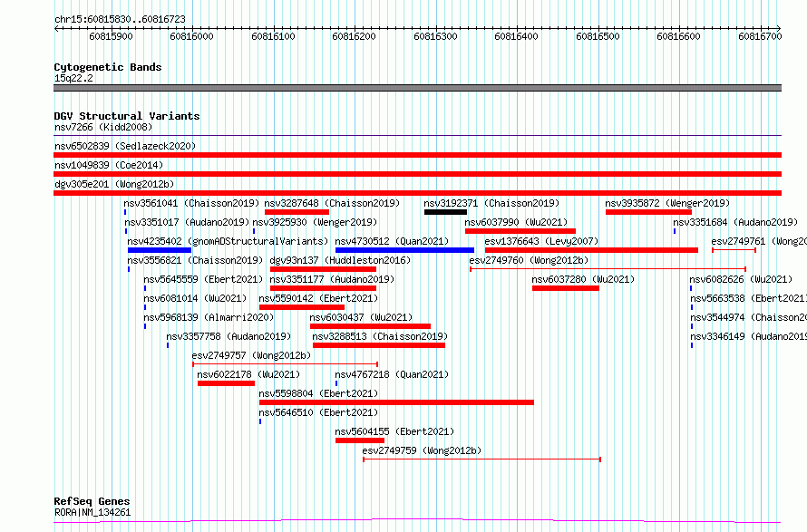Viewport: 807px width, 532px height.
Task: Open the esv2749757 (Wong2012b) label
Action: click(x=251, y=355)
